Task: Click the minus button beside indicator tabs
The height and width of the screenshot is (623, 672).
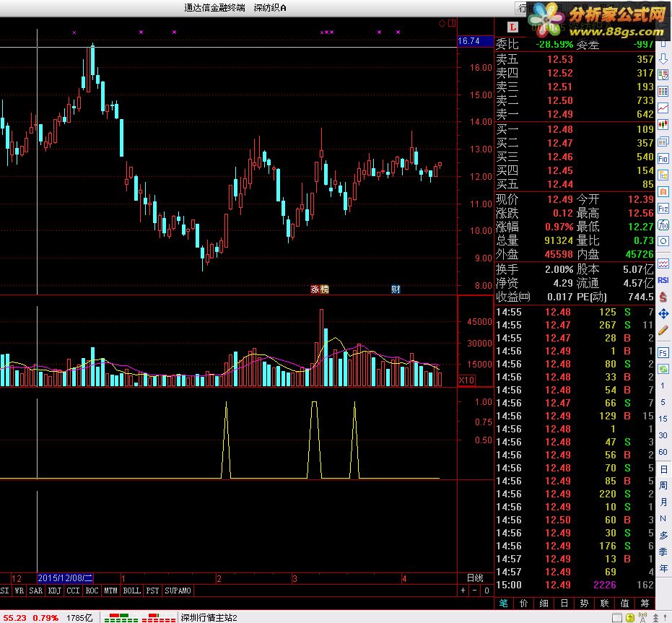Action: coord(475,591)
